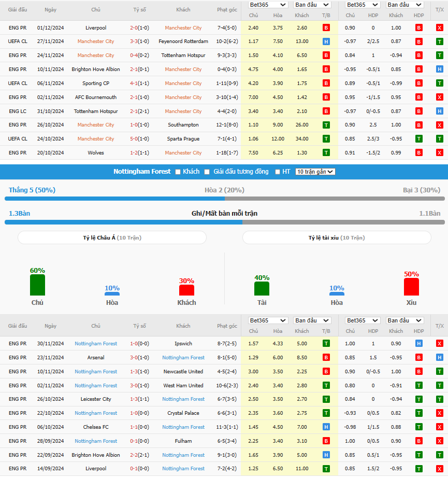Screen dimensions: 448x477
Task: Click red B HDP badge in Fulham row
Action: point(419,441)
